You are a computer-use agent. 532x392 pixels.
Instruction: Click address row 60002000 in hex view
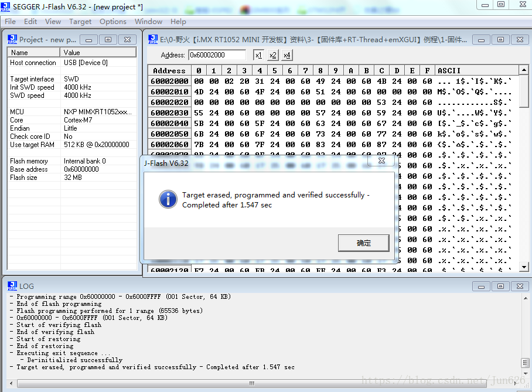(x=169, y=81)
